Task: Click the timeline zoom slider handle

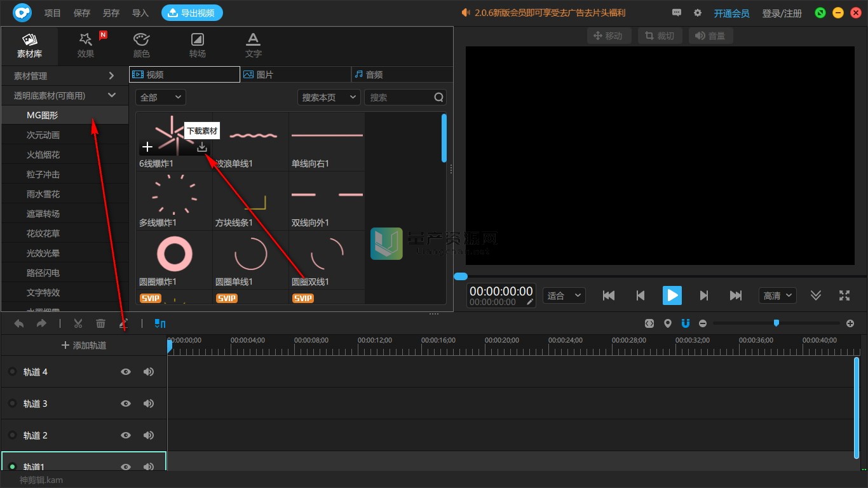Action: [776, 323]
